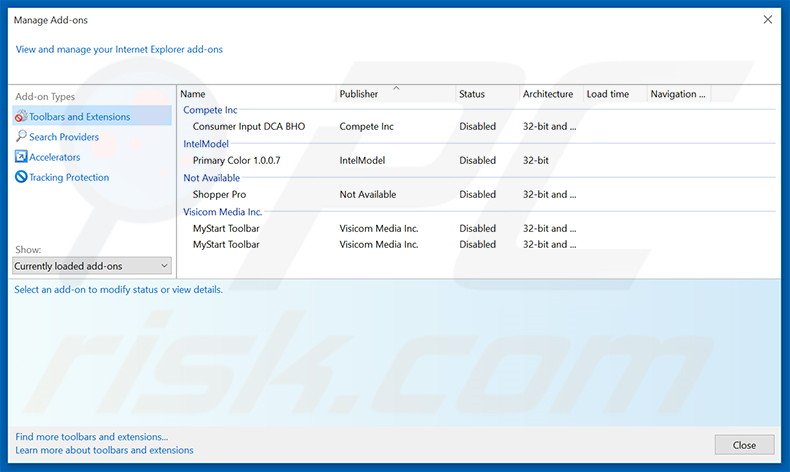Click 32-bit architecture cell of Primary Color

pyautogui.click(x=536, y=160)
